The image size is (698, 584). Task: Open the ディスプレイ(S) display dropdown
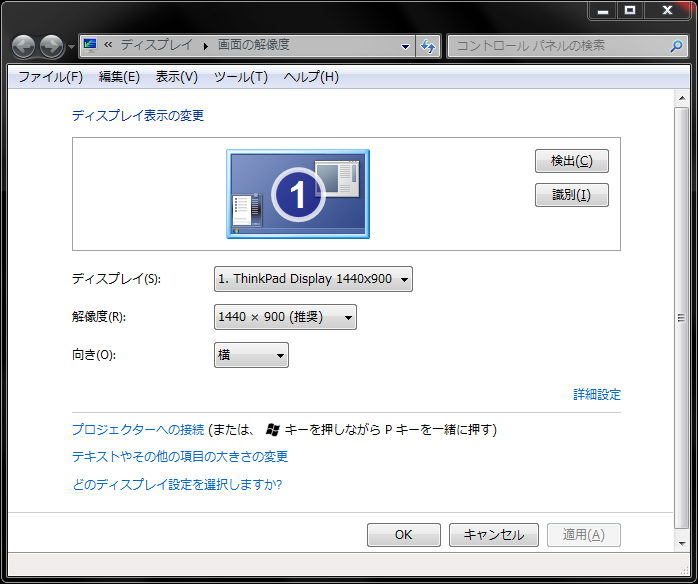tap(313, 279)
